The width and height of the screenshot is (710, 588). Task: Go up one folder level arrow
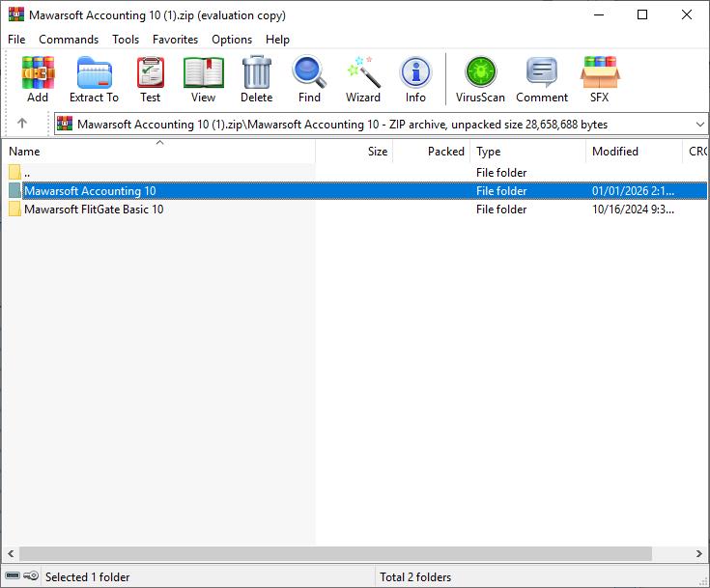tap(22, 124)
